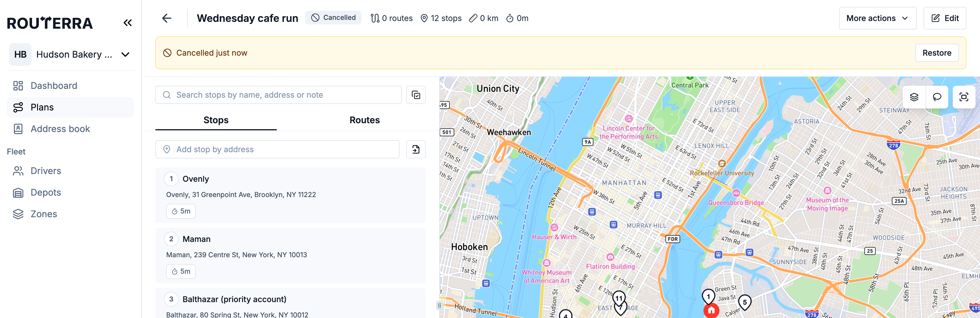Open the More actions dropdown
This screenshot has height=318, width=980.
pyautogui.click(x=877, y=18)
